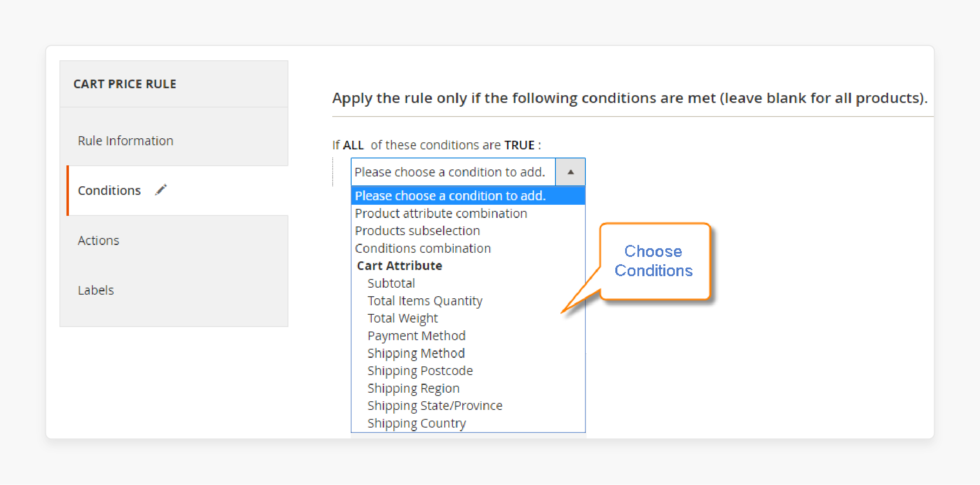Select Subtotal under Cart Attribute
The image size is (980, 485).
391,283
